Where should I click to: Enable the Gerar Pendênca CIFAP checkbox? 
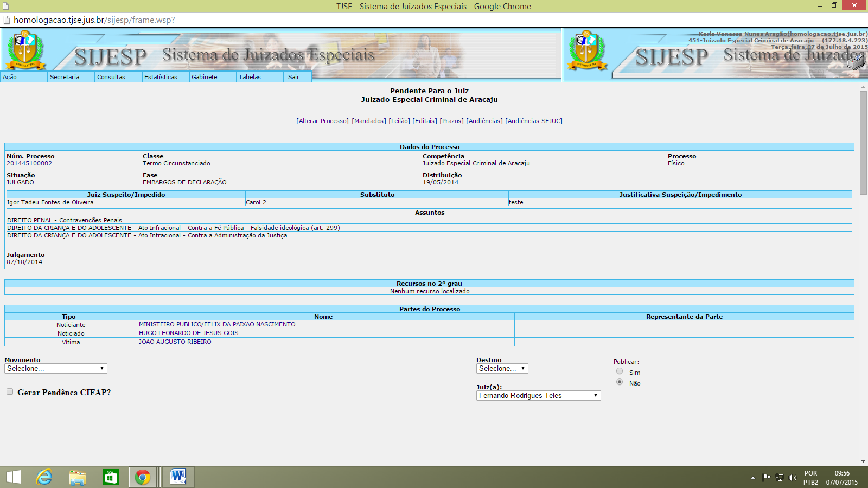tap(10, 391)
